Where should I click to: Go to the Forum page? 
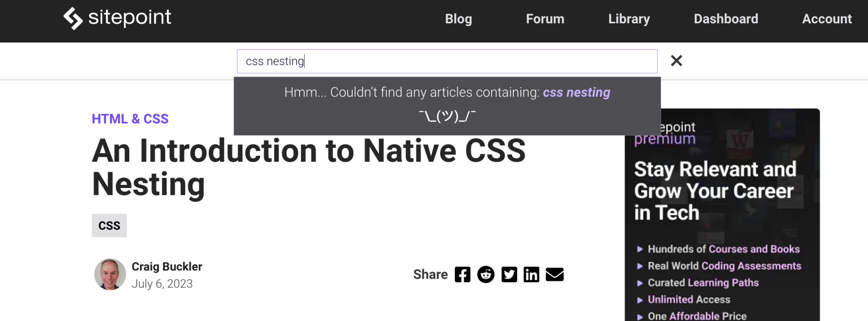[x=545, y=19]
